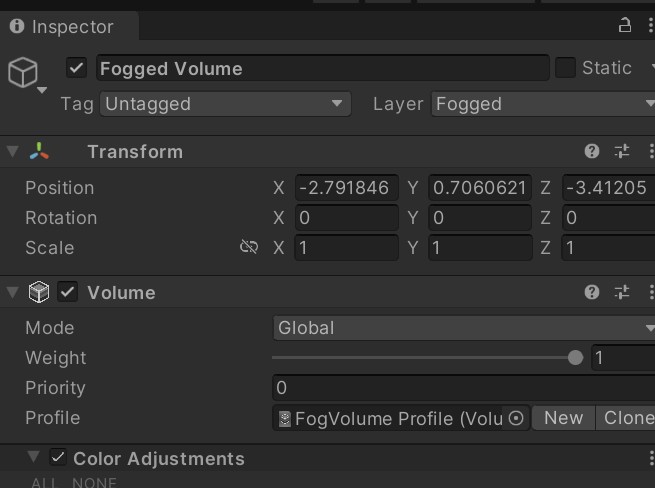Toggle Fogged Volume active checkbox

click(77, 68)
